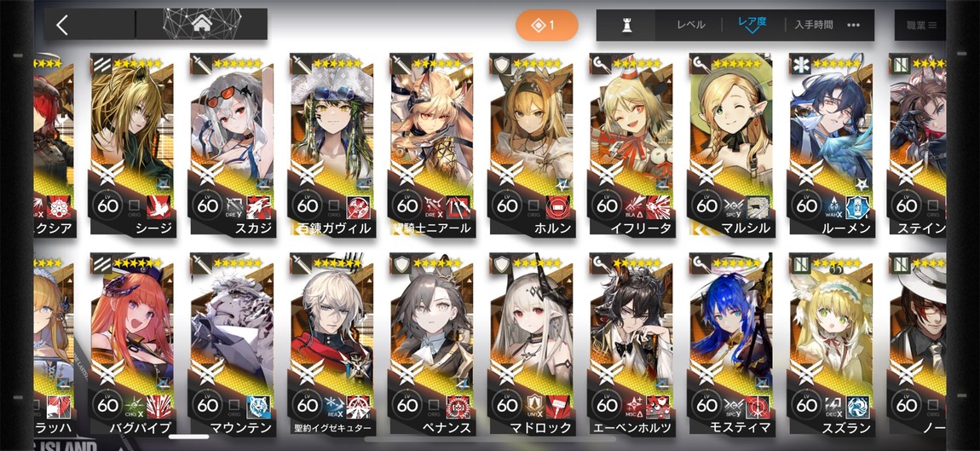Choose the バグパイプ operator card
980x451 pixels.
[131, 345]
